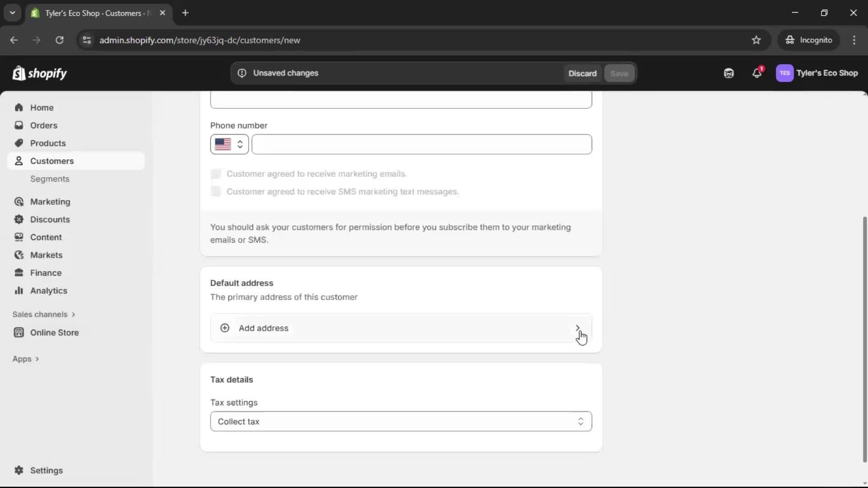Image resolution: width=868 pixels, height=488 pixels.
Task: Open the Segments menu item
Action: [50, 179]
